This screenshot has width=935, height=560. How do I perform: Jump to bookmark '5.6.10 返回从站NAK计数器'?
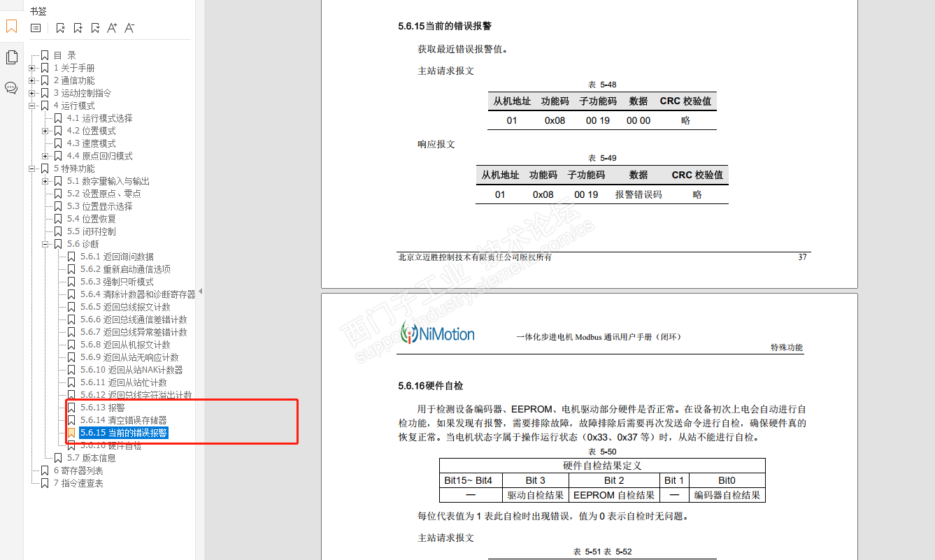pos(131,370)
